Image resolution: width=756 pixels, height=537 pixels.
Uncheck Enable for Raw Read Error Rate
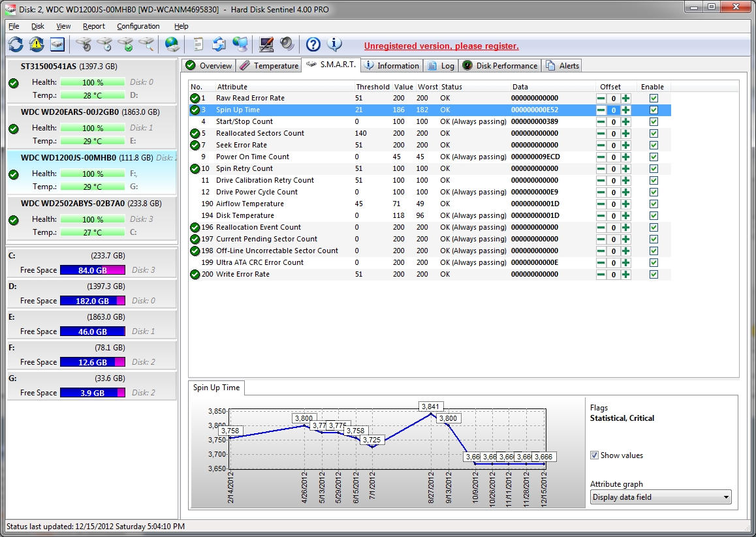654,98
